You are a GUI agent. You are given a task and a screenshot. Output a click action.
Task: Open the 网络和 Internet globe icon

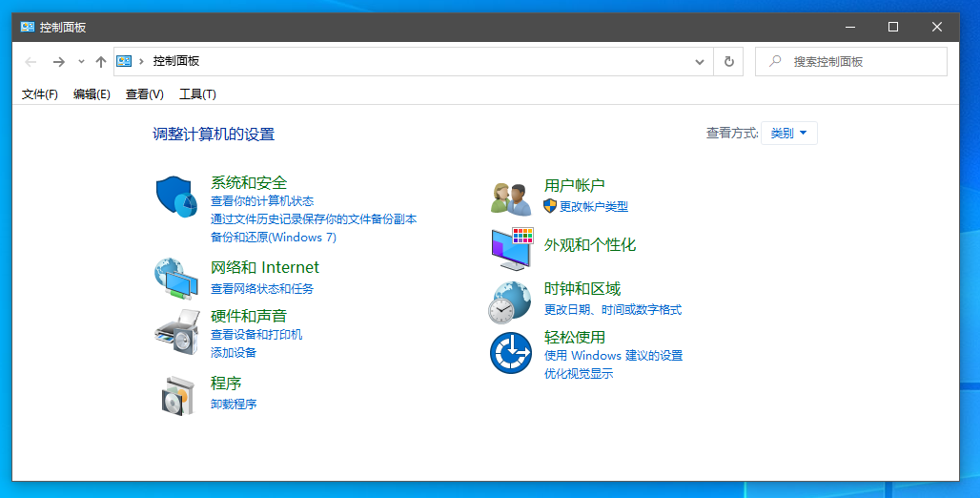point(176,278)
